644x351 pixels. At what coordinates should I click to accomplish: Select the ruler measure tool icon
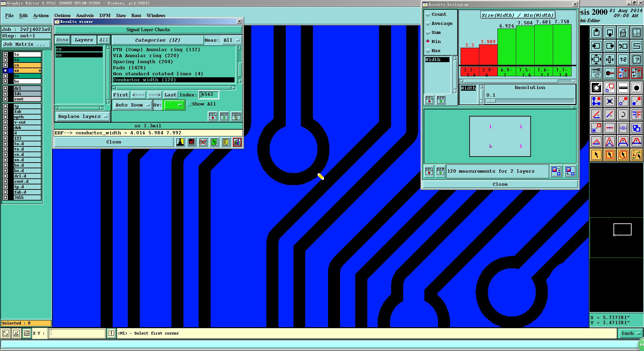coord(623,88)
